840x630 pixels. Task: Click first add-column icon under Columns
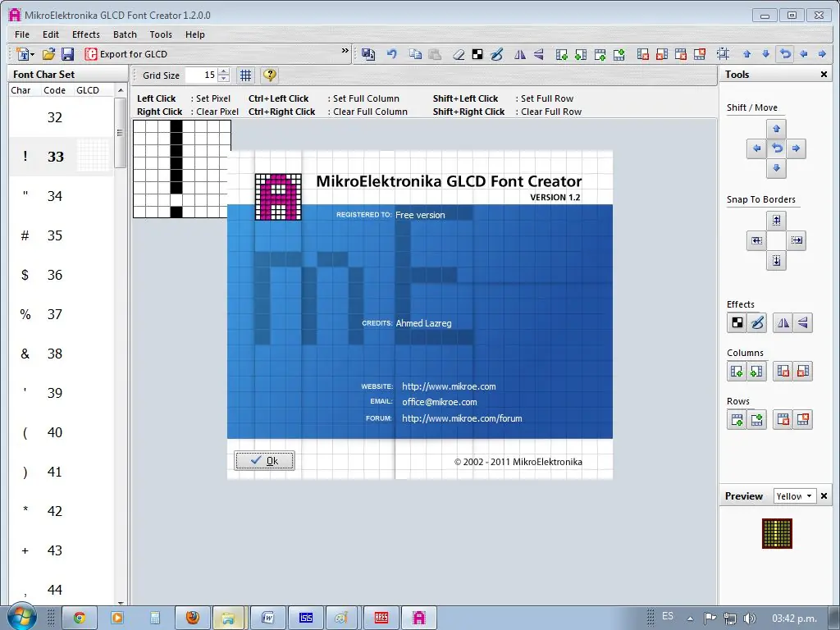point(737,371)
